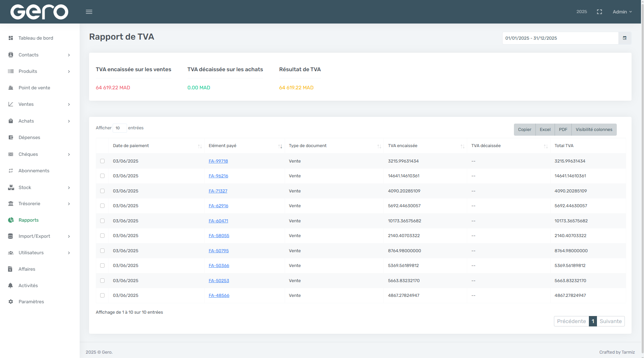The height and width of the screenshot is (358, 644).
Task: Check the row for FA-96216
Action: point(102,176)
